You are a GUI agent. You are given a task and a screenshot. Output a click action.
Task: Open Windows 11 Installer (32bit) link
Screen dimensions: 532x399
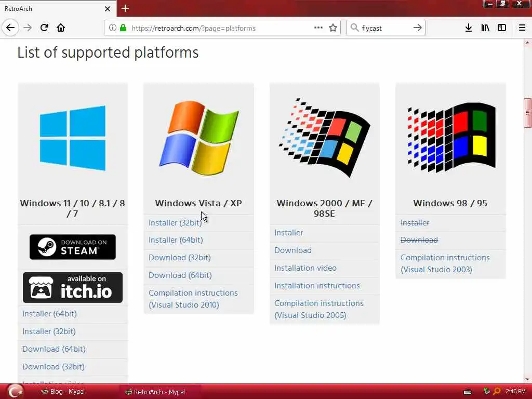pyautogui.click(x=49, y=331)
